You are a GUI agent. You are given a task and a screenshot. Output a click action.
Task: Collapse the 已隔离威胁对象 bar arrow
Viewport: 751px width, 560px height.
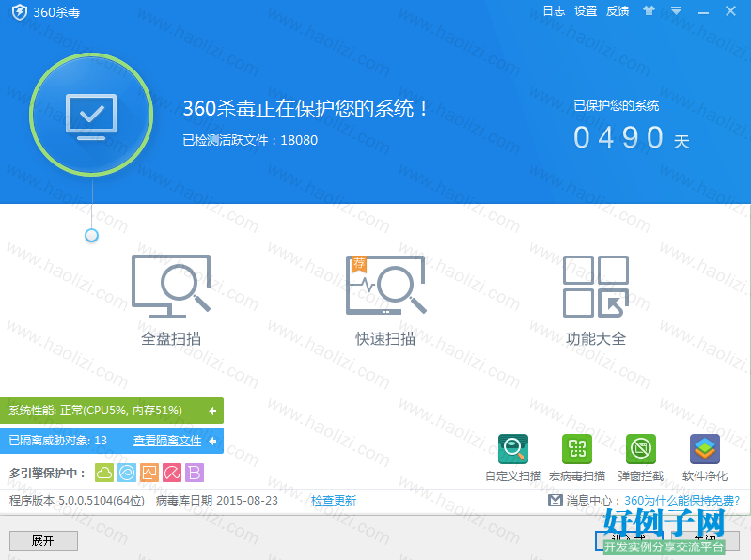[x=212, y=441]
